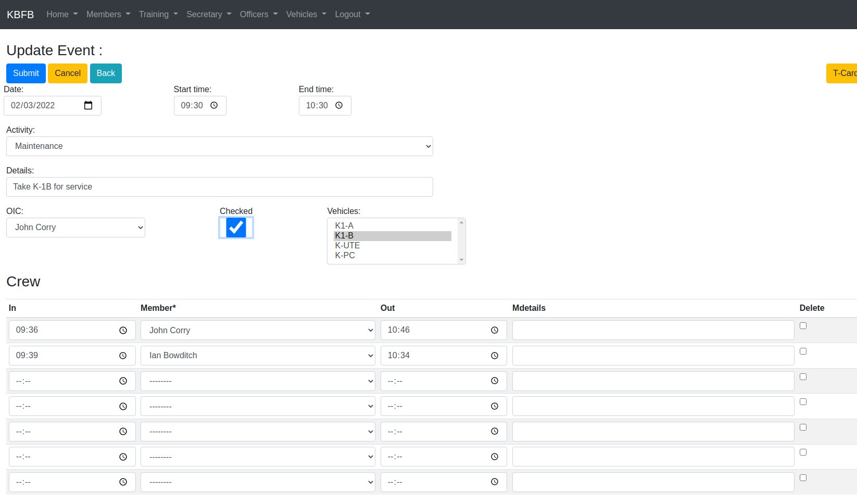Open the OIC dropdown showing John Corry
The image size is (857, 504).
coord(75,228)
